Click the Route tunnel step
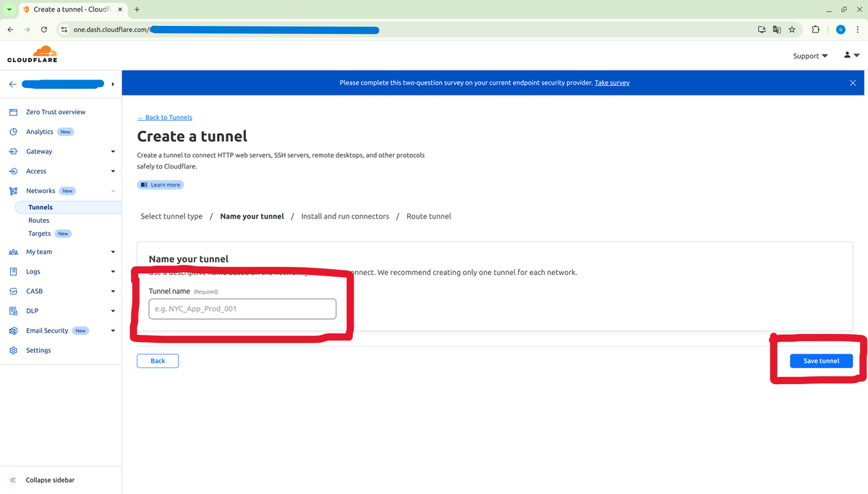 coord(428,216)
